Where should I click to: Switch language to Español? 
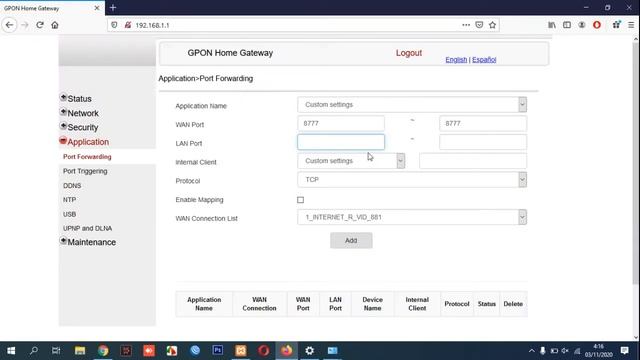click(x=484, y=60)
